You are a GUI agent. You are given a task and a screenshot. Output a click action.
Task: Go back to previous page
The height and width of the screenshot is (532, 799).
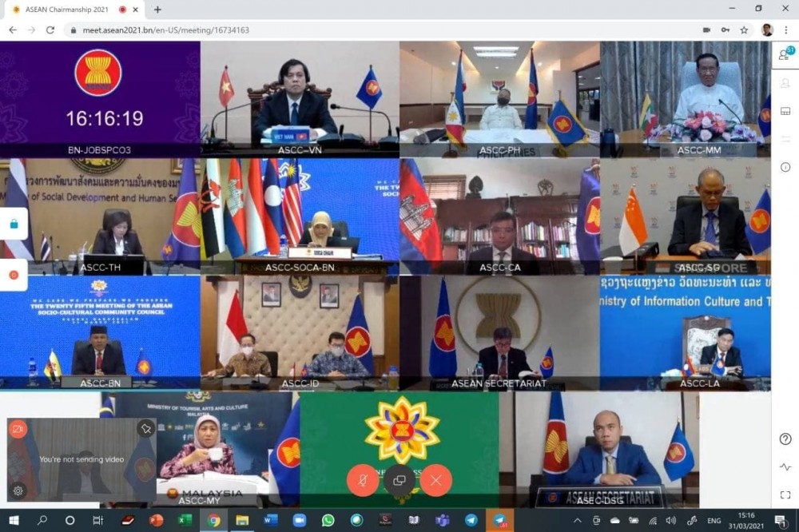pos(13,30)
